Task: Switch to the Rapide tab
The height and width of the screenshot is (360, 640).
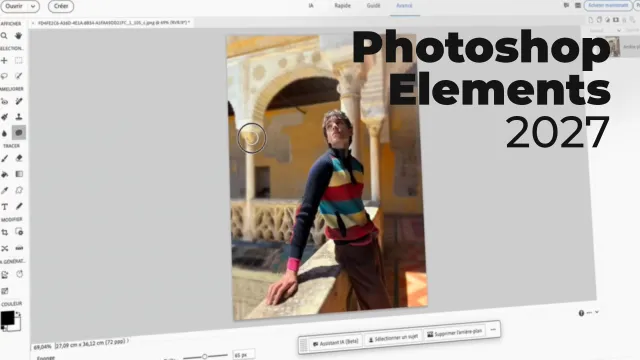Action: pyautogui.click(x=342, y=6)
